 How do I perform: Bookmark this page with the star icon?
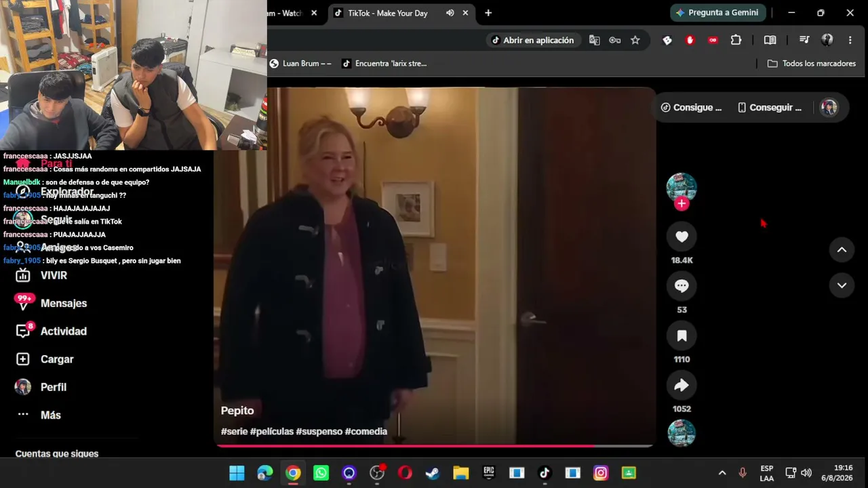635,40
